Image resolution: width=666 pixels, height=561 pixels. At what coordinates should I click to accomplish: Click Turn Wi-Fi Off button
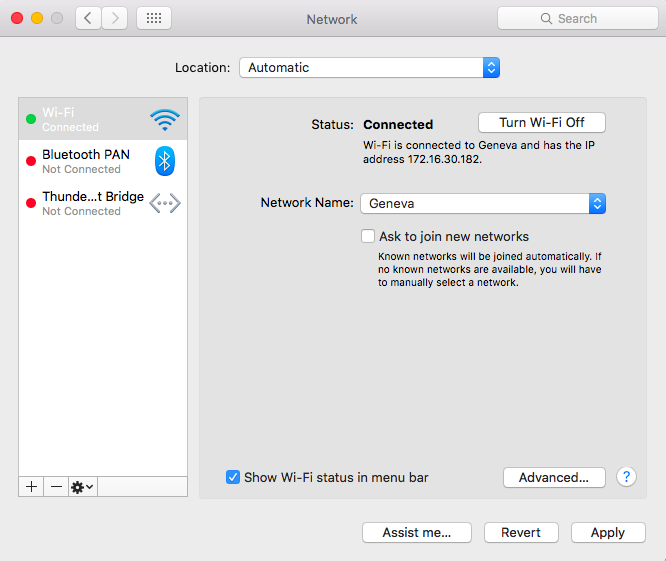[541, 123]
